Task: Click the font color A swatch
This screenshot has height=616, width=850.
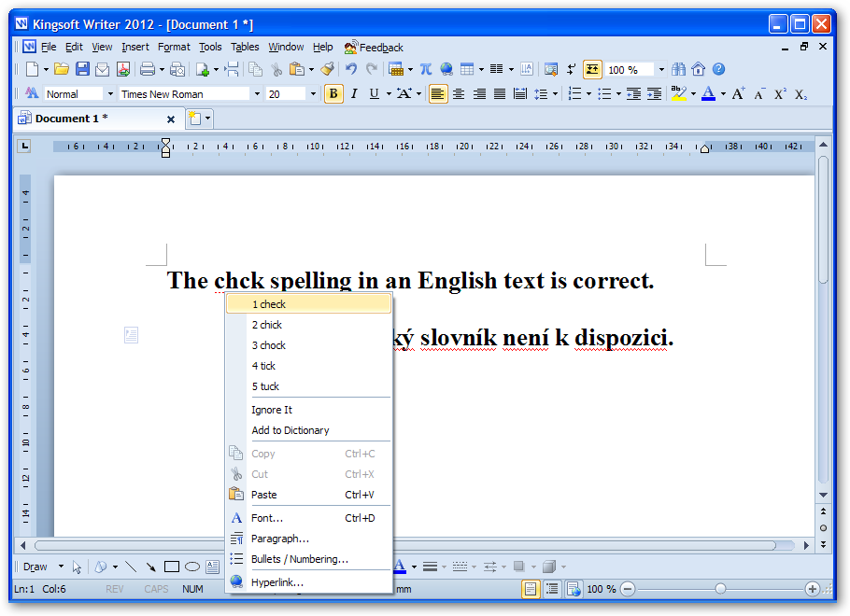Action: (708, 94)
